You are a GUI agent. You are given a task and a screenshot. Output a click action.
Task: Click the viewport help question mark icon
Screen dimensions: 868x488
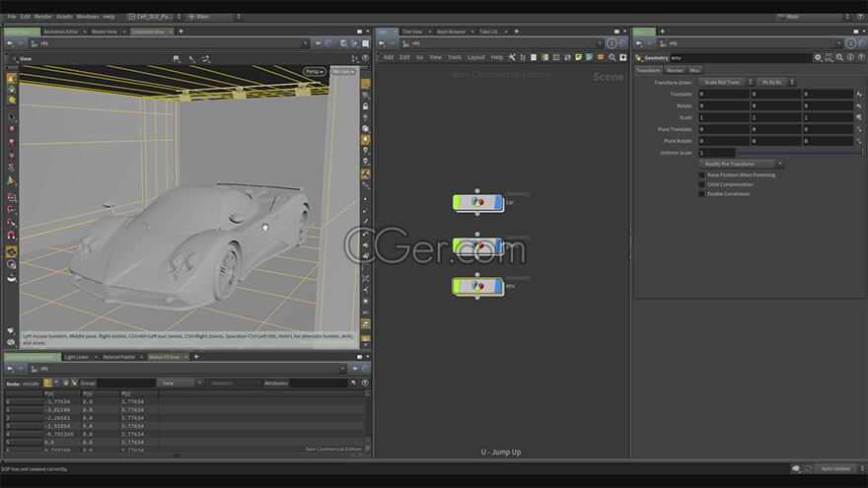click(x=365, y=58)
